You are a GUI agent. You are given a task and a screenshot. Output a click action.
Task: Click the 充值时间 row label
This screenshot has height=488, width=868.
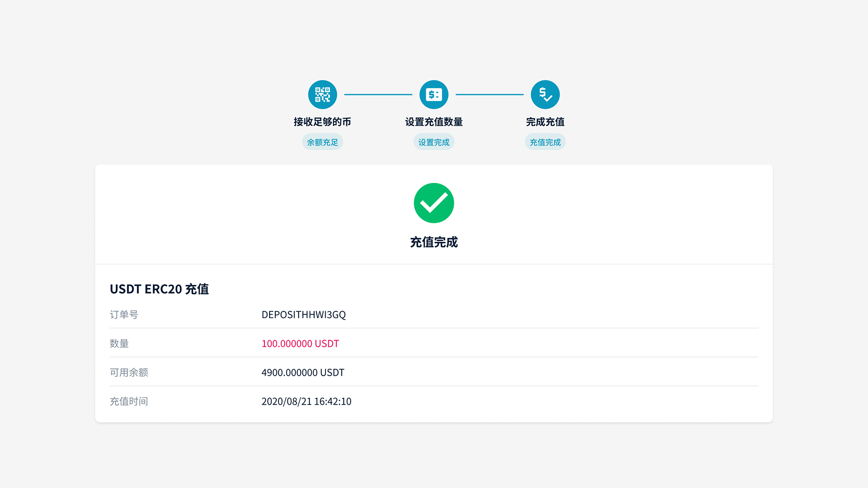coord(129,401)
